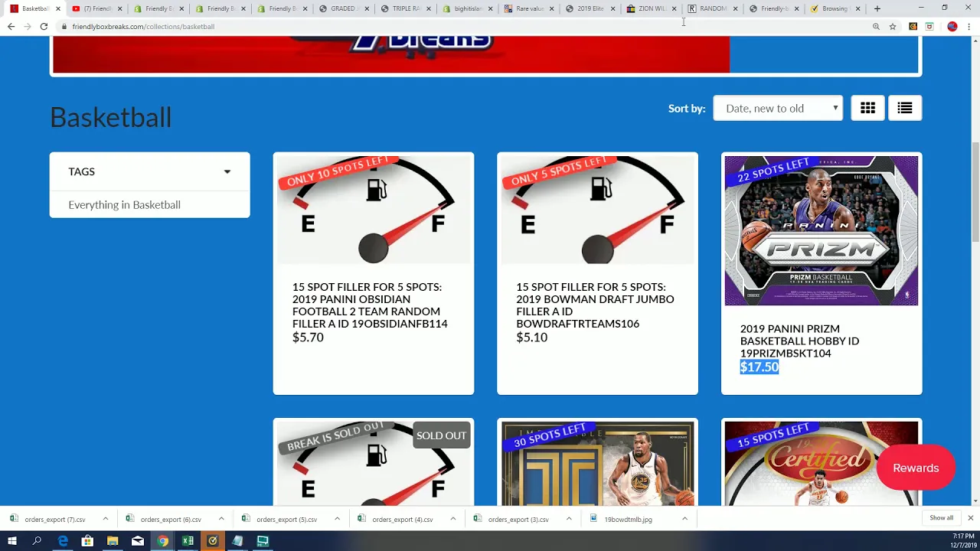This screenshot has width=980, height=551.
Task: Launch Microsoft Edge from the taskbar
Action: pos(63,541)
